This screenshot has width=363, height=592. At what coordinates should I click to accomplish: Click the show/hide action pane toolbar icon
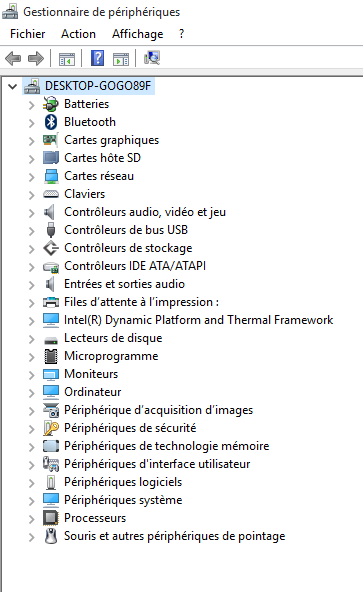coord(121,59)
